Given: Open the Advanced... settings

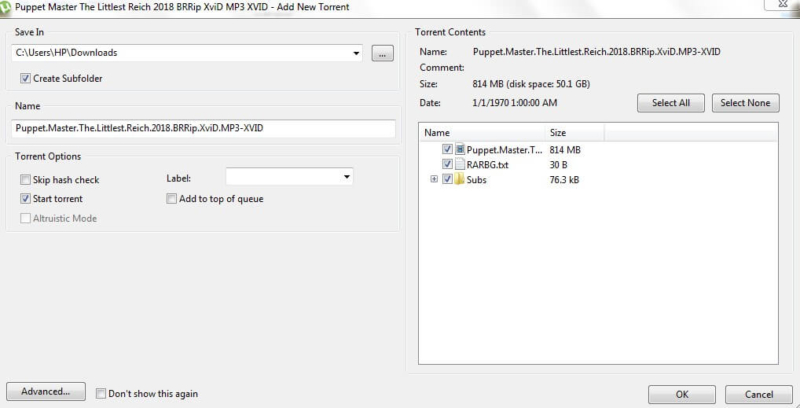Looking at the screenshot, I should [46, 392].
